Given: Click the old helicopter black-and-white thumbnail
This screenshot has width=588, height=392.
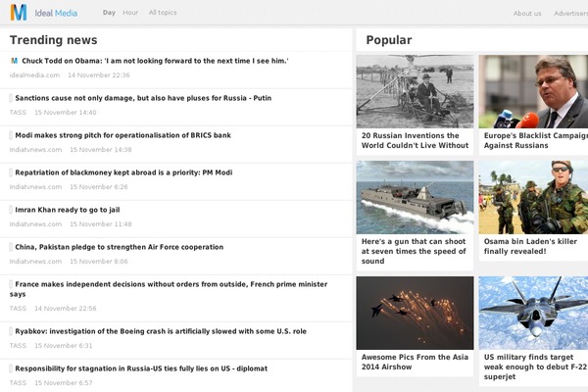Looking at the screenshot, I should coord(415,91).
